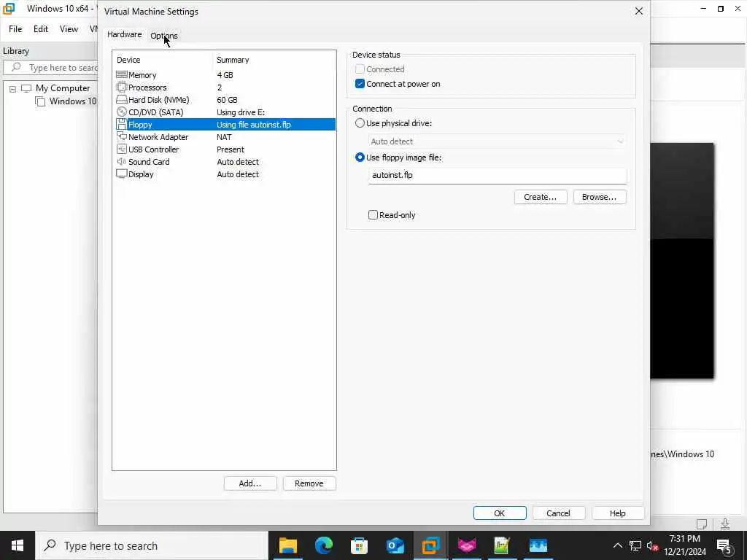
Task: Click the Floppy disk icon
Action: click(122, 124)
